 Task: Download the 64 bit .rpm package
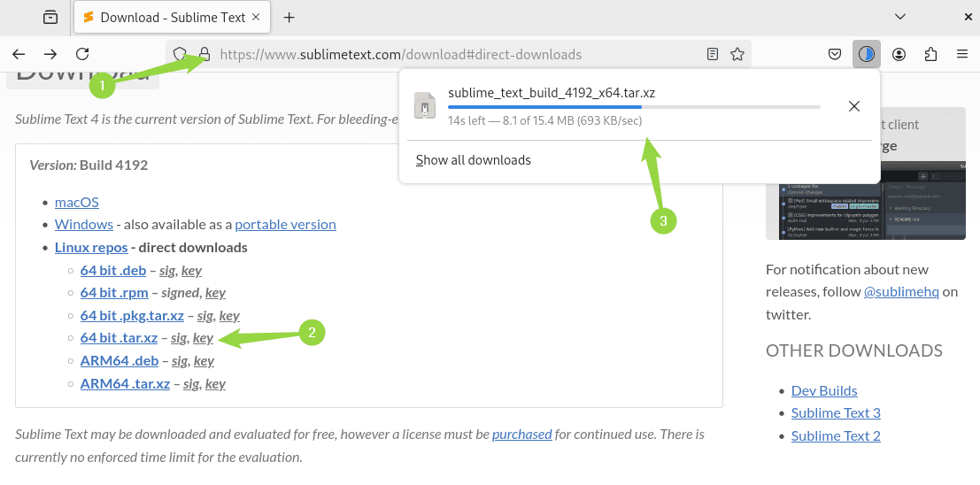click(x=114, y=292)
